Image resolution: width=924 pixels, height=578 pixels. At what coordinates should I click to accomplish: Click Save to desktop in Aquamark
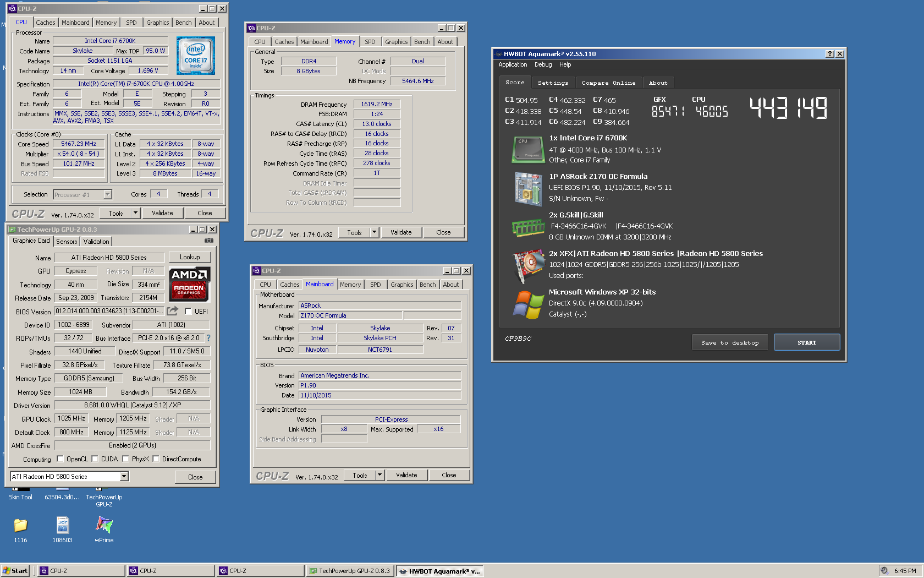(730, 342)
